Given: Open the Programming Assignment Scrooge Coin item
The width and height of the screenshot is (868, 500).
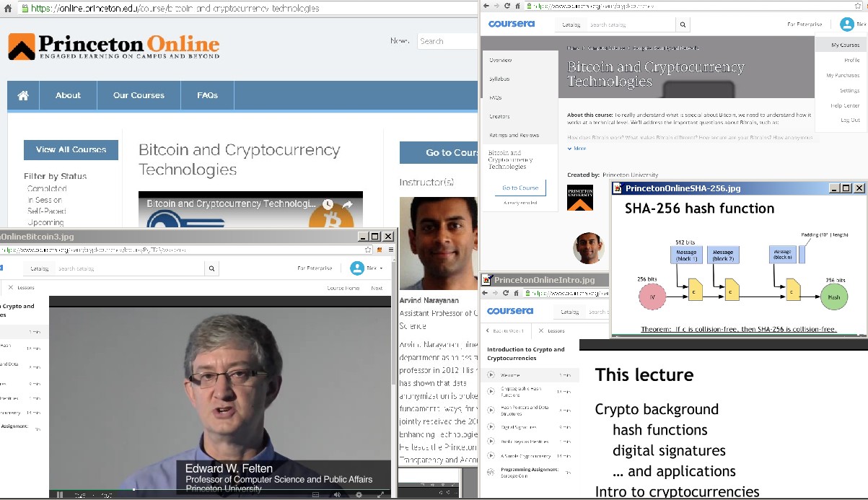Looking at the screenshot, I should click(530, 472).
